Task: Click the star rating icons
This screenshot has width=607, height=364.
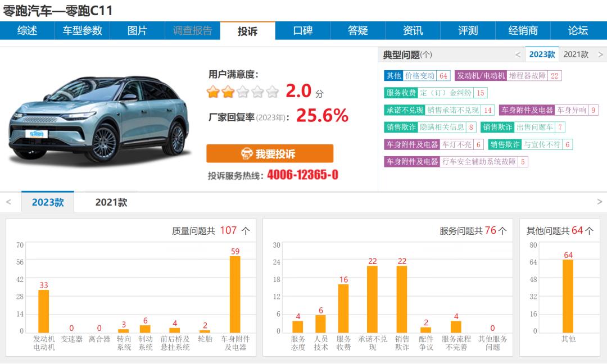Action: point(242,92)
